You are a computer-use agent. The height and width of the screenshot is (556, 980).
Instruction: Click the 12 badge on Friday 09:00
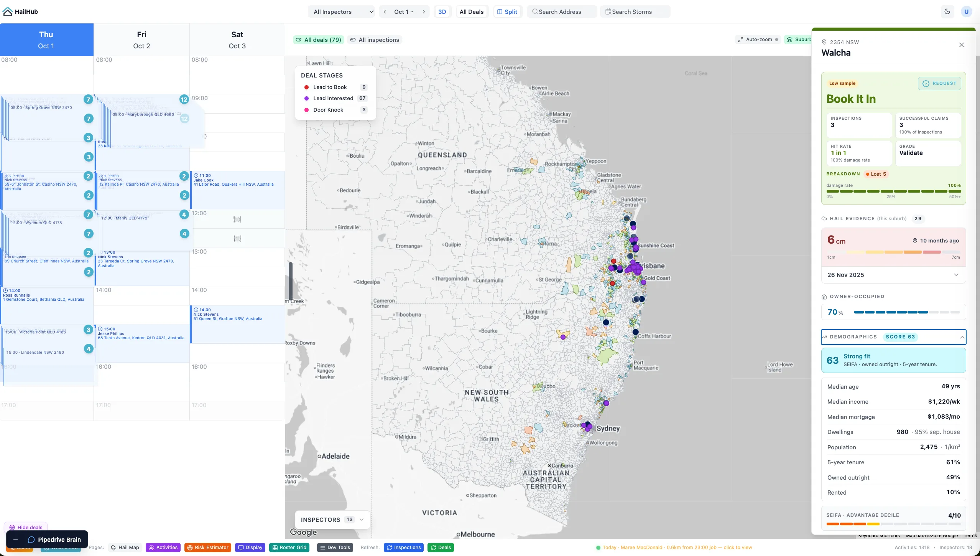184,99
